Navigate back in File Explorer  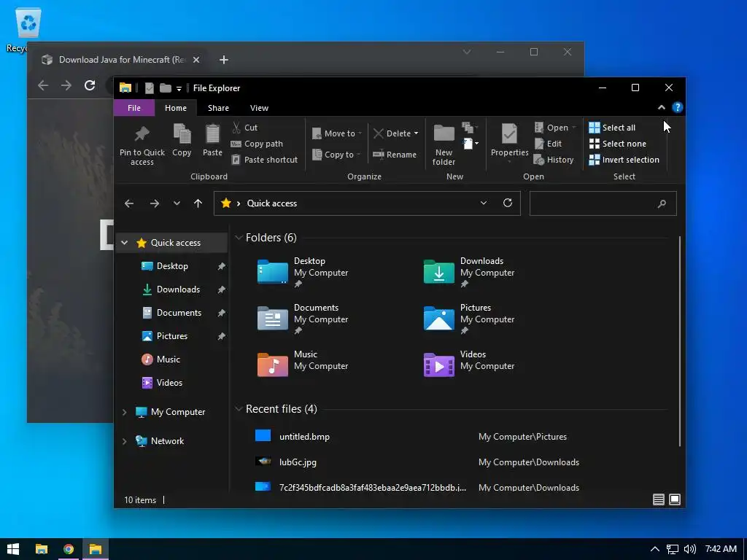tap(129, 204)
